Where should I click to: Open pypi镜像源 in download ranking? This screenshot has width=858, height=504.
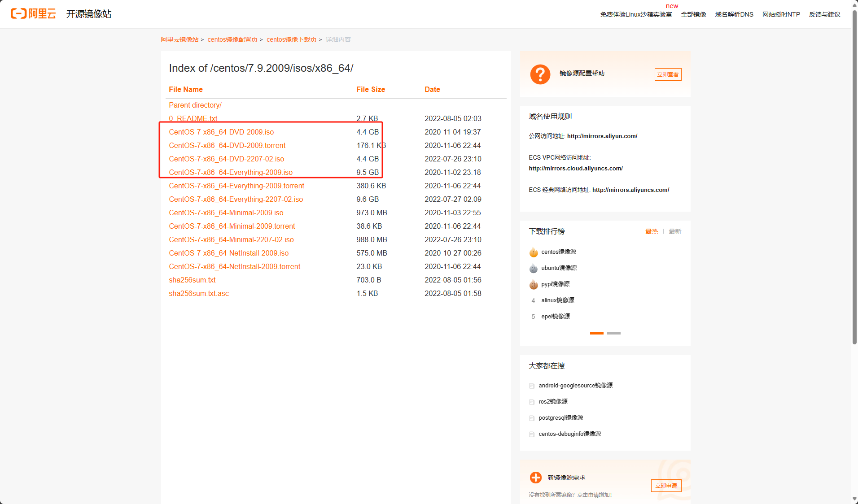(556, 284)
